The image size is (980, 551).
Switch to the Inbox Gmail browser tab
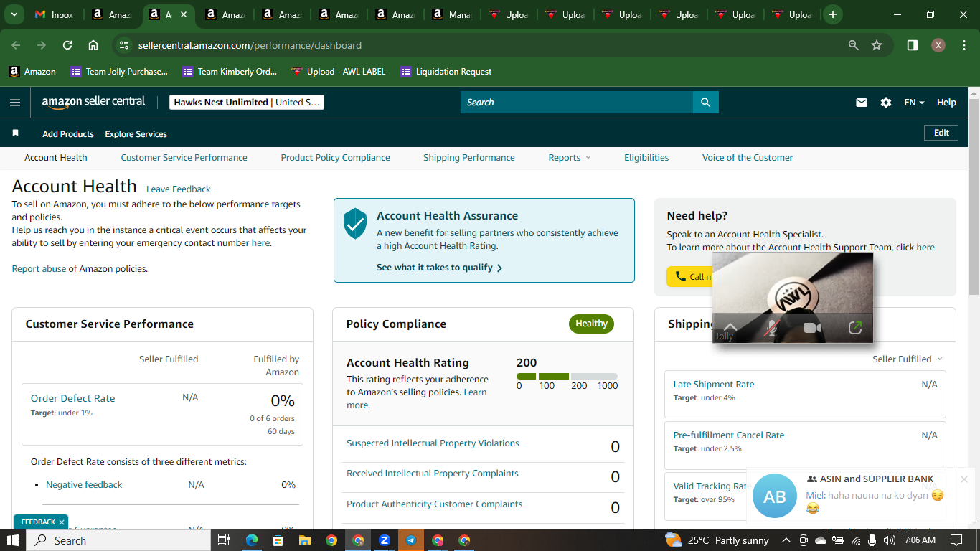pos(55,14)
